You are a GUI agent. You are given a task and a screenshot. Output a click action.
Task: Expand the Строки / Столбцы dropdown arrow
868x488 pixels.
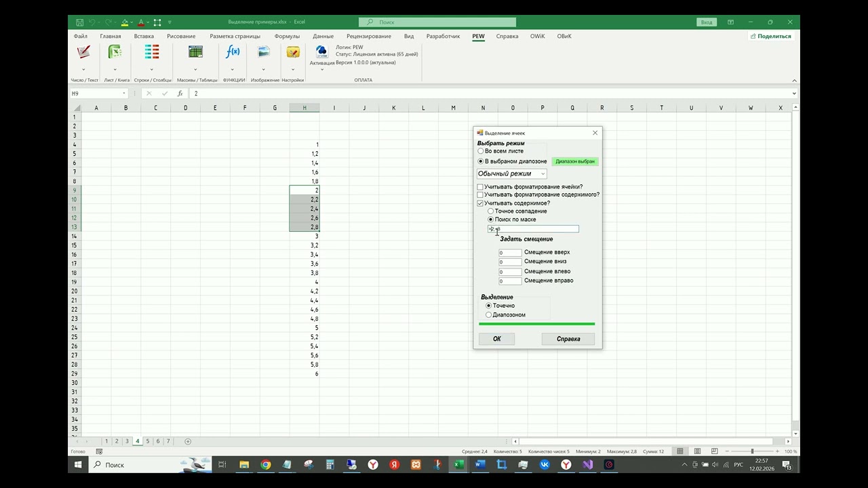152,69
